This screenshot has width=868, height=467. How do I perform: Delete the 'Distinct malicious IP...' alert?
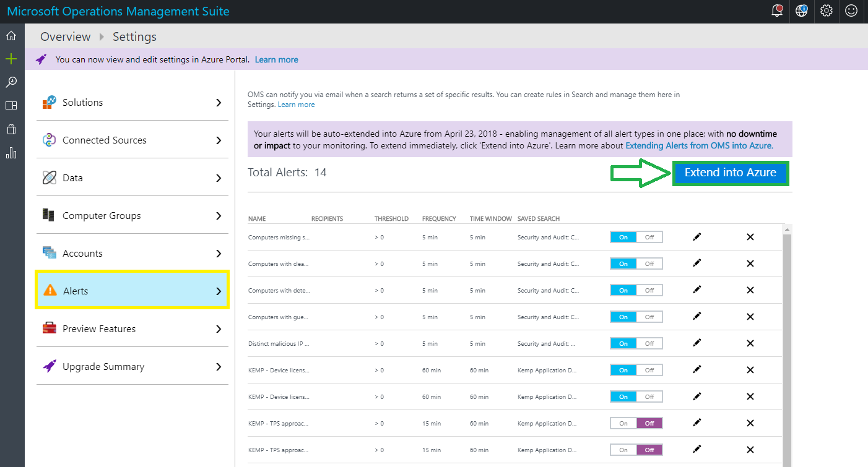coord(750,343)
